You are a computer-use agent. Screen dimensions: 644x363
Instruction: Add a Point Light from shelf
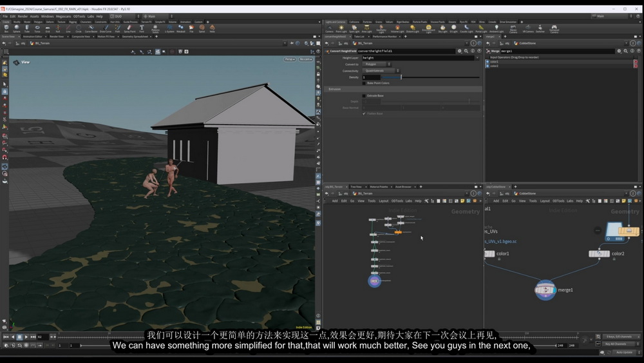(341, 28)
